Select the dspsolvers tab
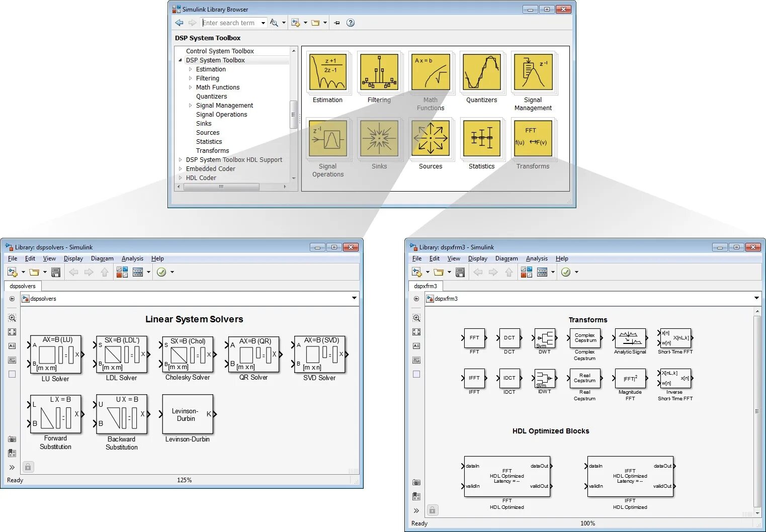 tap(23, 286)
